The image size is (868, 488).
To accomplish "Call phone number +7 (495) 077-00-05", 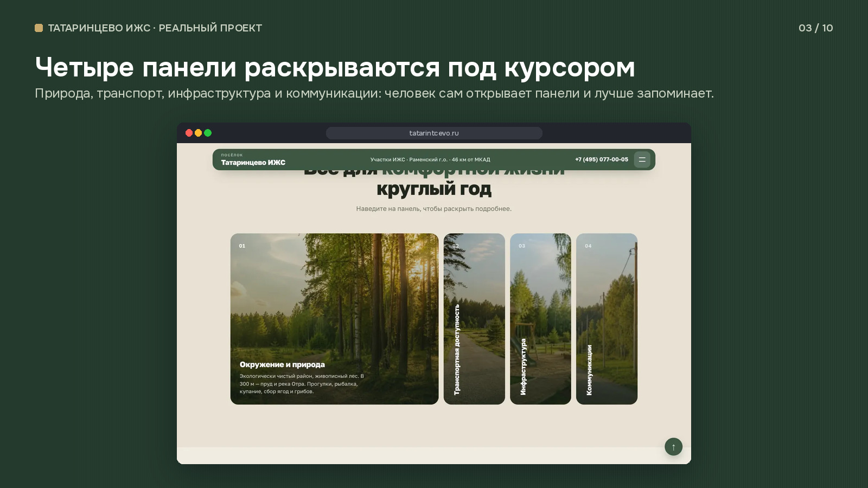I will tap(602, 159).
